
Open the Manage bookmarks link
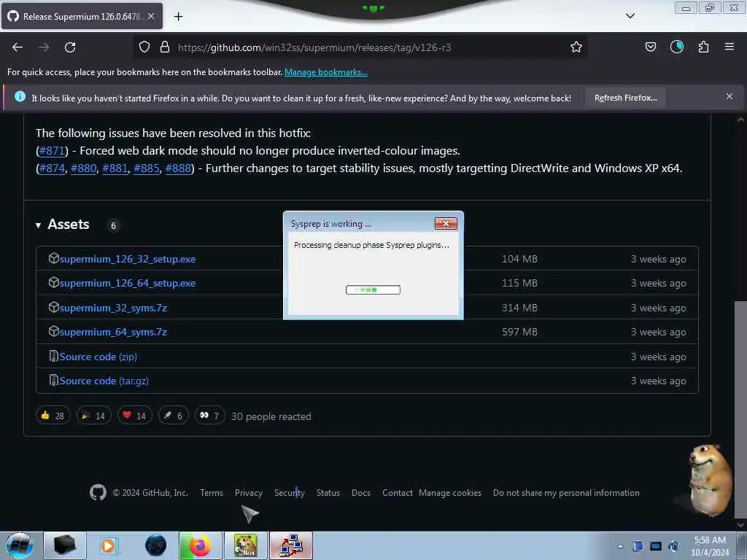[x=326, y=72]
